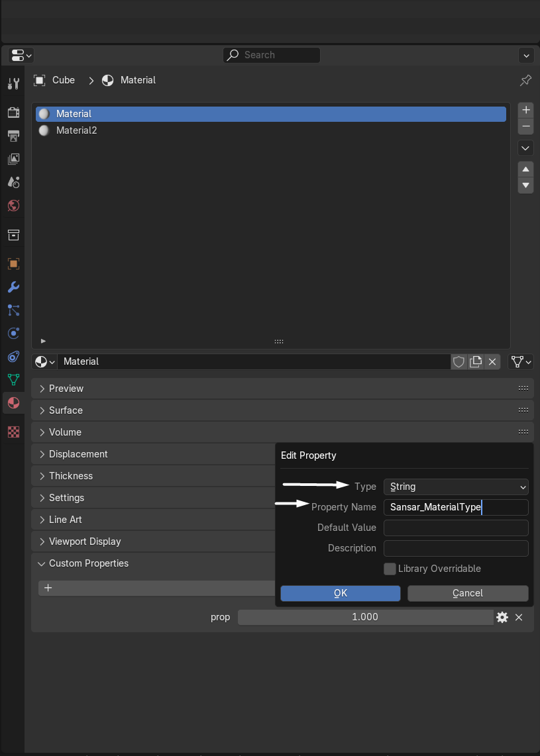Expand the Surface panel
The image size is (540, 756).
pos(66,410)
